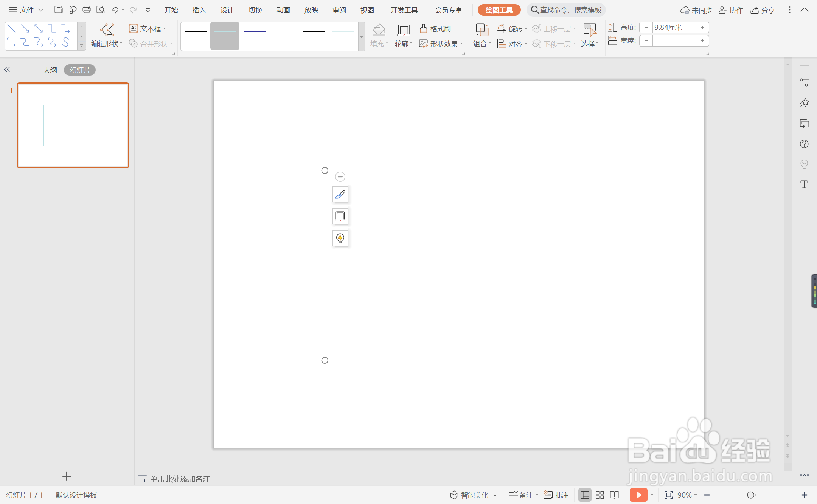
Task: Collapse the ribbon with top-right chevron
Action: tap(805, 10)
